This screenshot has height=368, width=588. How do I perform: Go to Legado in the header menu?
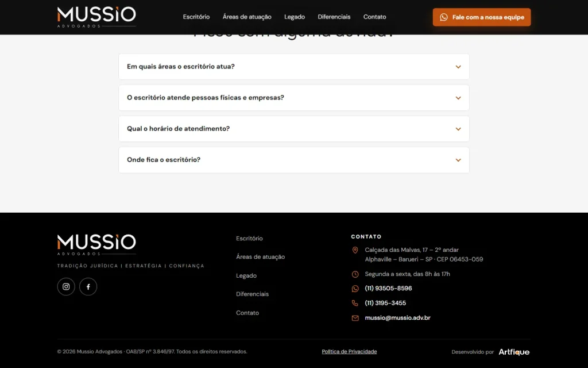click(x=295, y=17)
